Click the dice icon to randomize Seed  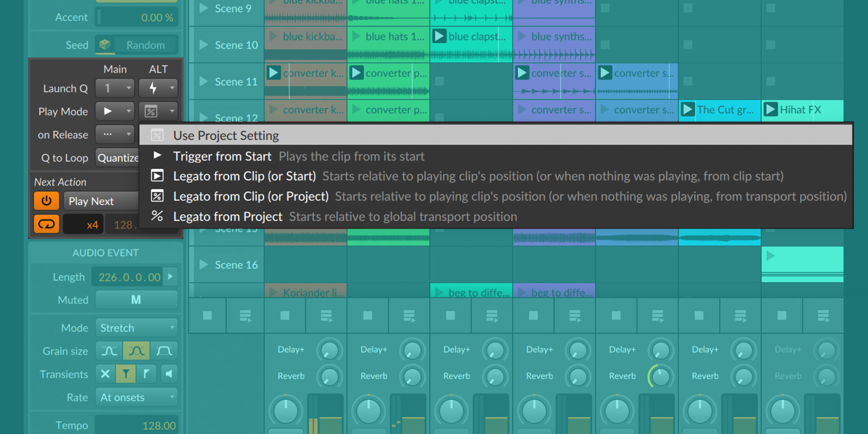[105, 45]
